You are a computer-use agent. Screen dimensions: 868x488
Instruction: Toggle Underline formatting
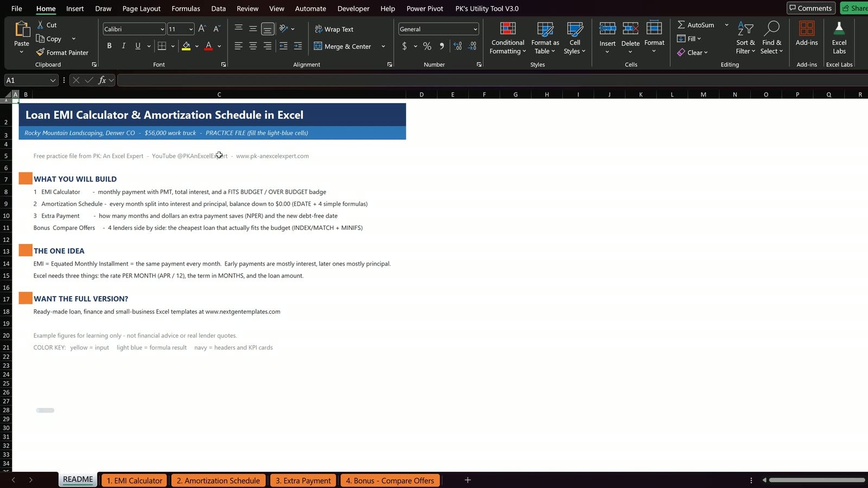138,46
